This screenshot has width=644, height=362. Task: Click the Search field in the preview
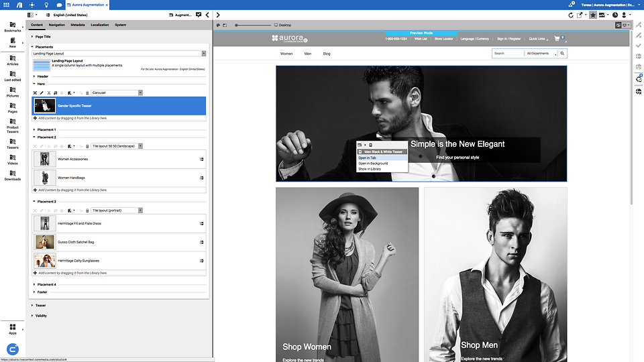(x=508, y=54)
